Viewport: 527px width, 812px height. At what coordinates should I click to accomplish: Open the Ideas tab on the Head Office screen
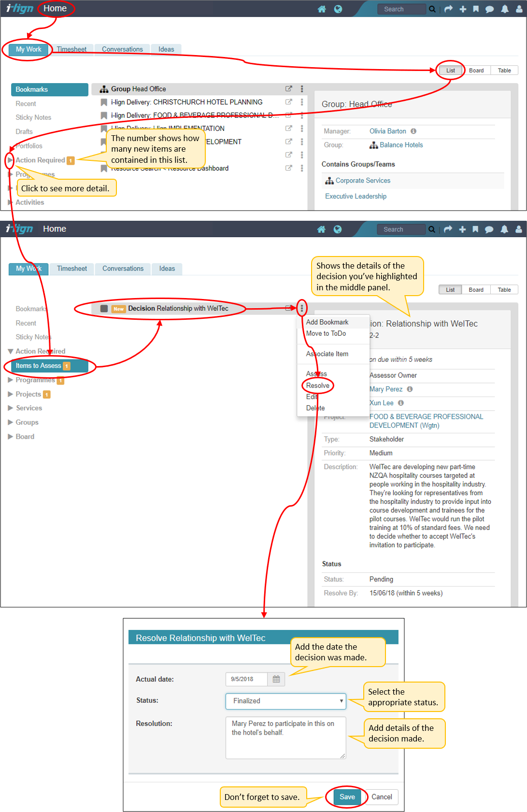tap(166, 49)
